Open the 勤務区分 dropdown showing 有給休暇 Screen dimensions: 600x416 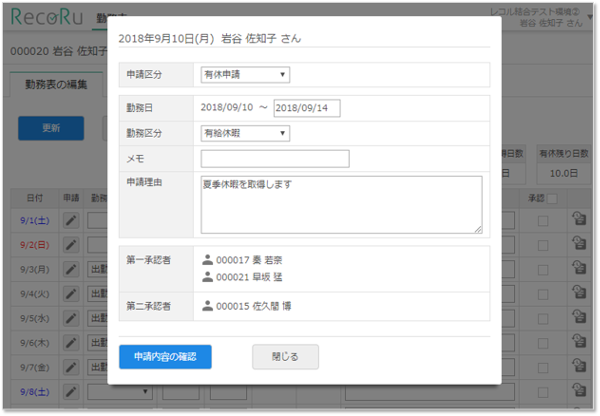point(245,133)
